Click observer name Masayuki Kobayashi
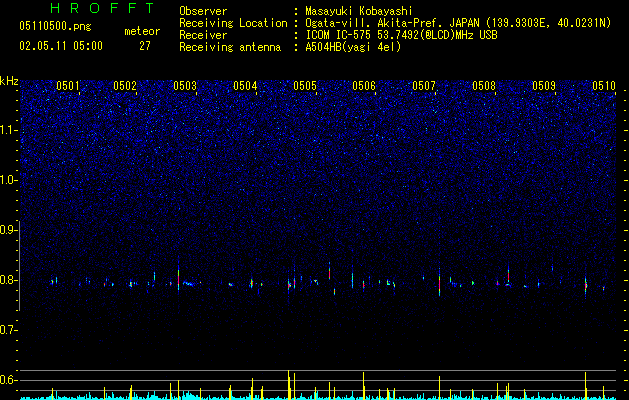The height and width of the screenshot is (400, 629). [x=359, y=11]
